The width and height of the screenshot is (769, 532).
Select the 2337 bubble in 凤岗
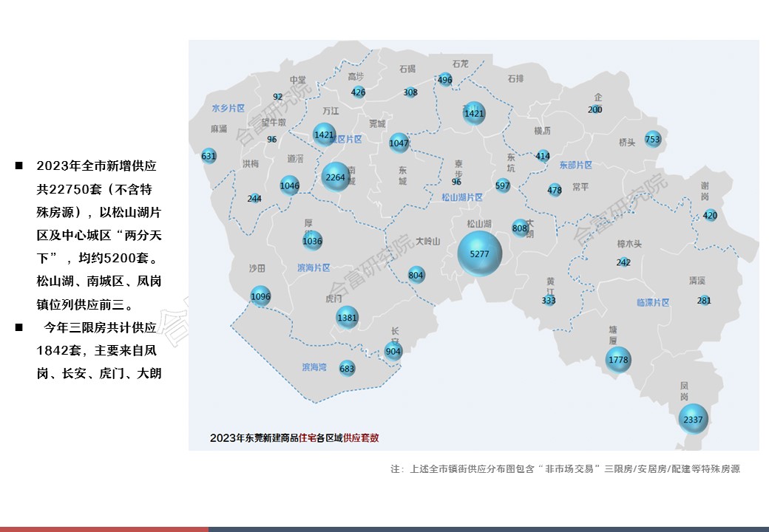coord(693,419)
